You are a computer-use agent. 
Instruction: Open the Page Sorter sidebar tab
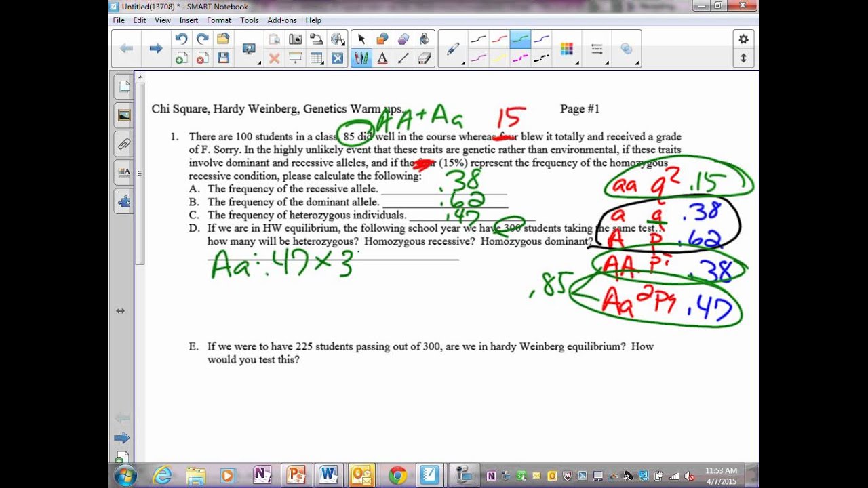123,86
